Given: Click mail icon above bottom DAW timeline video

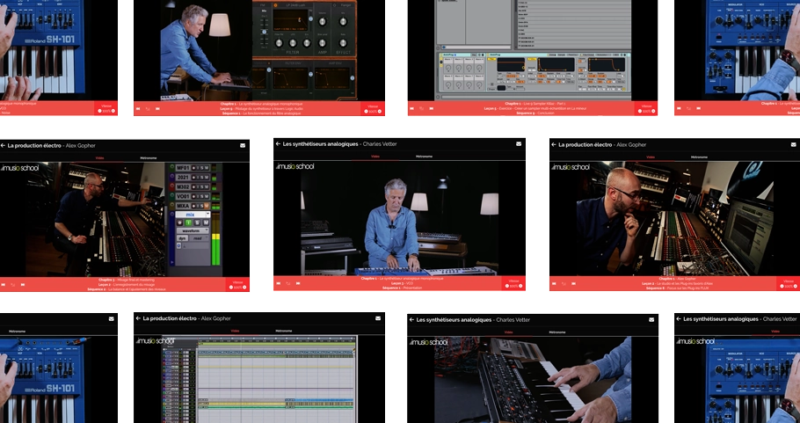Looking at the screenshot, I should pos(376,319).
